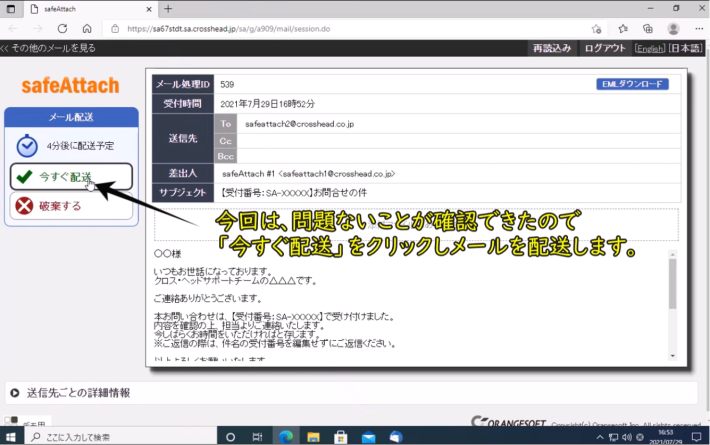Click the 4分後に配送予定 status text
The height and width of the screenshot is (445, 710).
80,146
